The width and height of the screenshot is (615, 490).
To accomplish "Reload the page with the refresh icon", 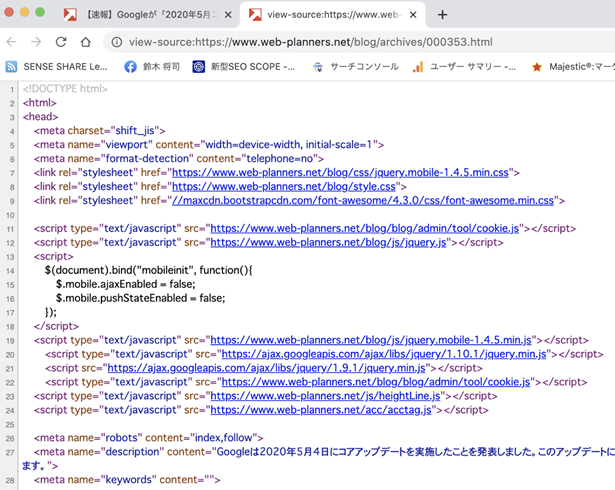I will point(61,42).
